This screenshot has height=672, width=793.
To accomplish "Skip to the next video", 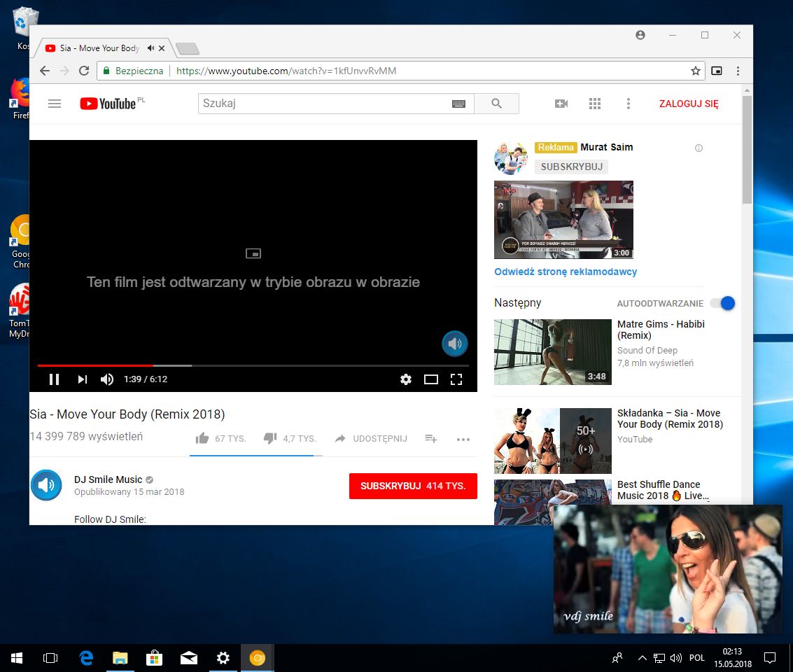I will 82,379.
